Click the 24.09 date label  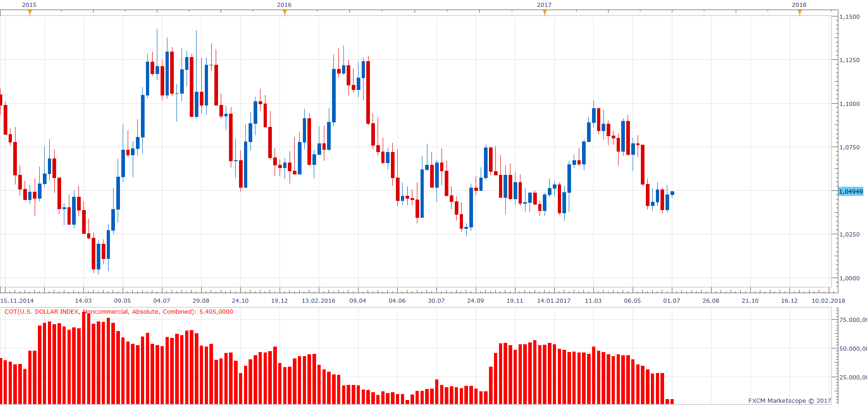476,300
